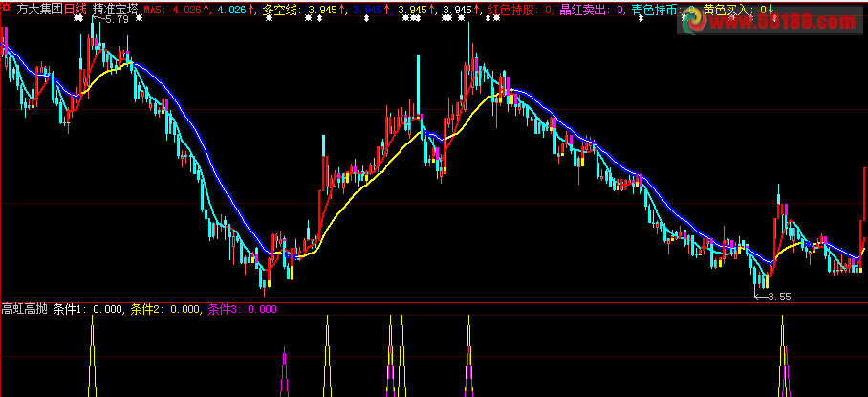The height and width of the screenshot is (397, 868).
Task: Click the 黄色买入: 0 indicator readout
Action: (734, 10)
